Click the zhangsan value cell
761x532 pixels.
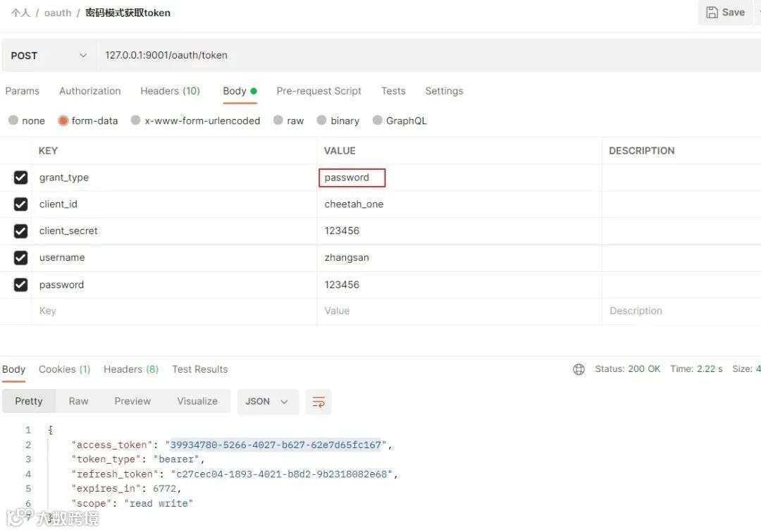pyautogui.click(x=459, y=258)
